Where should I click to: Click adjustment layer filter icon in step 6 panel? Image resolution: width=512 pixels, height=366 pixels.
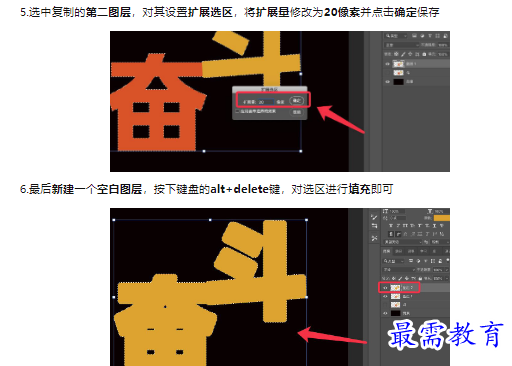click(418, 261)
